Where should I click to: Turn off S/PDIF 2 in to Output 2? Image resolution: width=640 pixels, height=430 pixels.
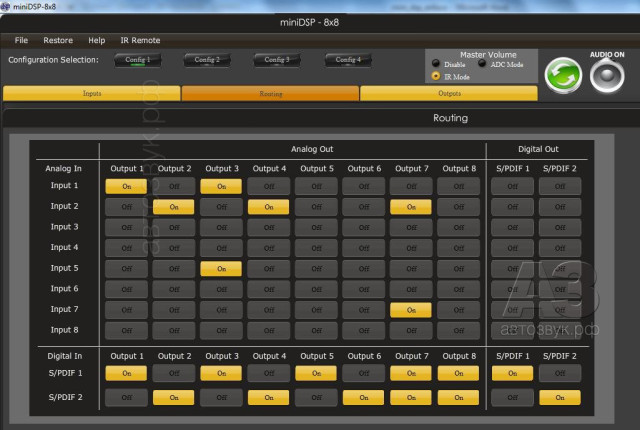(174, 397)
